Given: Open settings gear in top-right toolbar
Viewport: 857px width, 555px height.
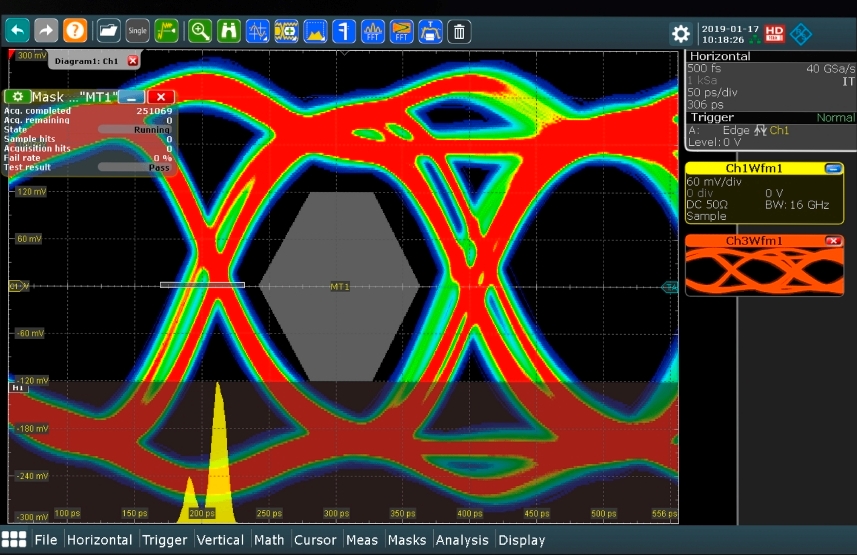Looking at the screenshot, I should point(681,33).
